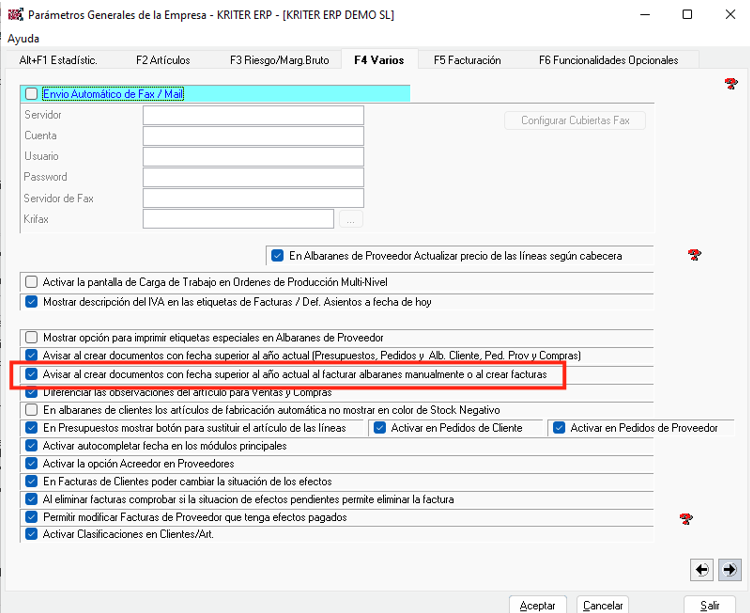This screenshot has height=613, width=750.
Task: Click the Cancelar button
Action: [603, 605]
